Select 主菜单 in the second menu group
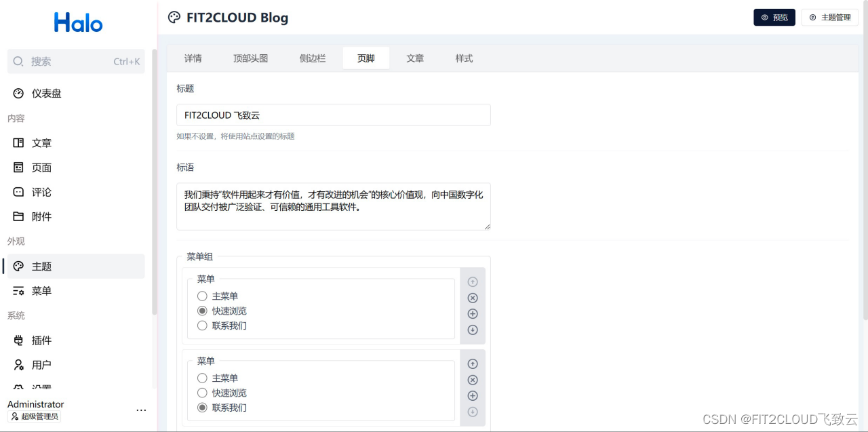Image resolution: width=868 pixels, height=432 pixels. 202,378
